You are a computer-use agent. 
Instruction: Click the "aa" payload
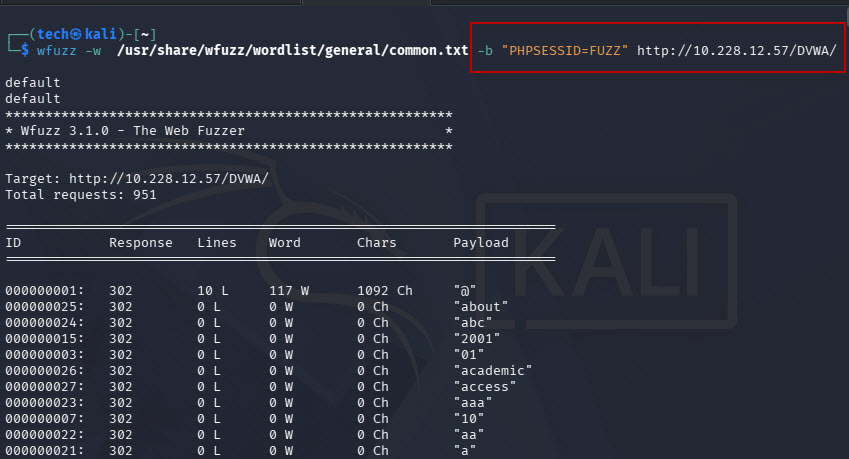468,435
